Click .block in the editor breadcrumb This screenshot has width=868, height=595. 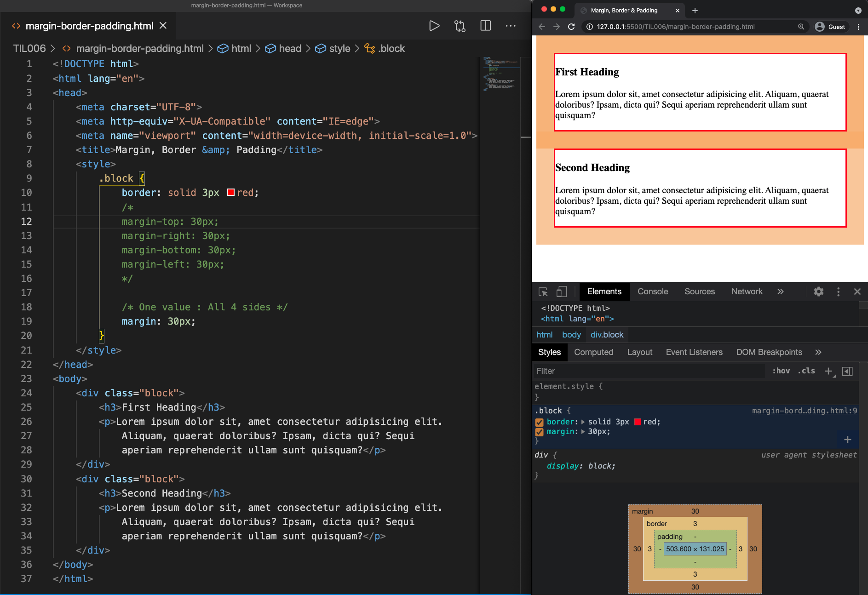391,48
